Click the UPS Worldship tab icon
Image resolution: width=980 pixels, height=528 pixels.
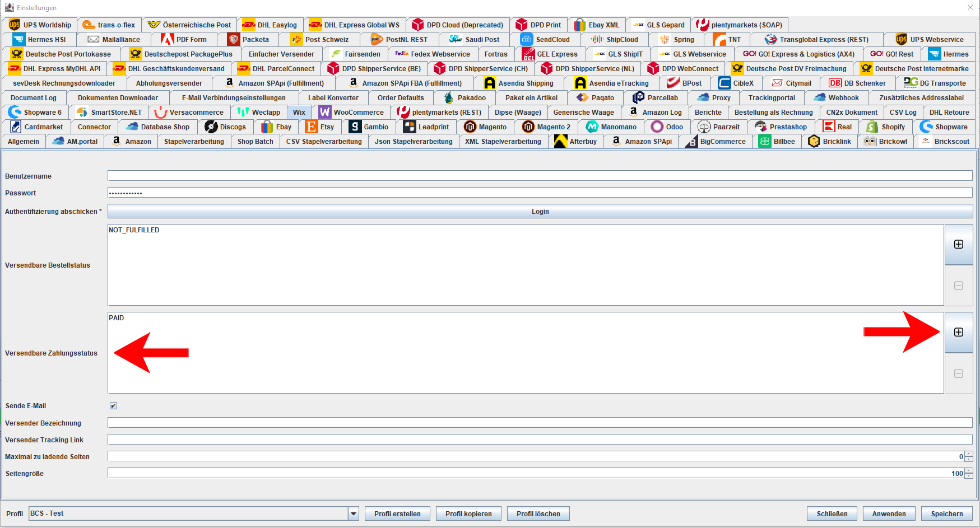tap(15, 25)
